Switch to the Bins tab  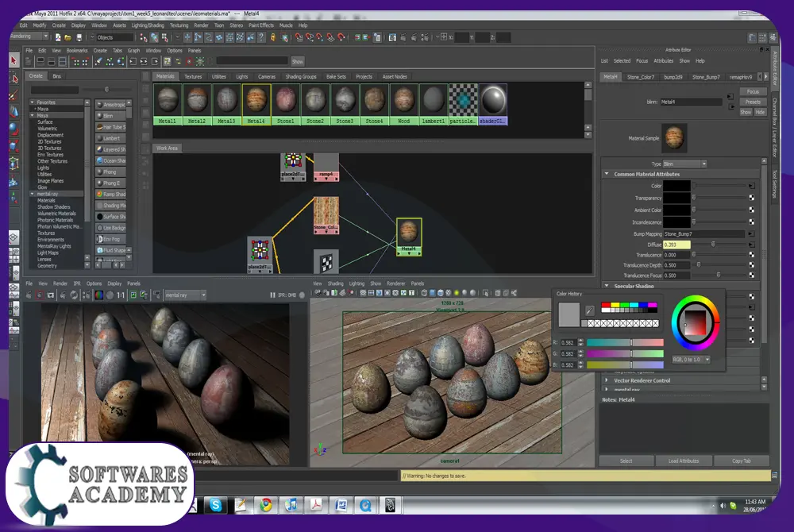[x=56, y=76]
